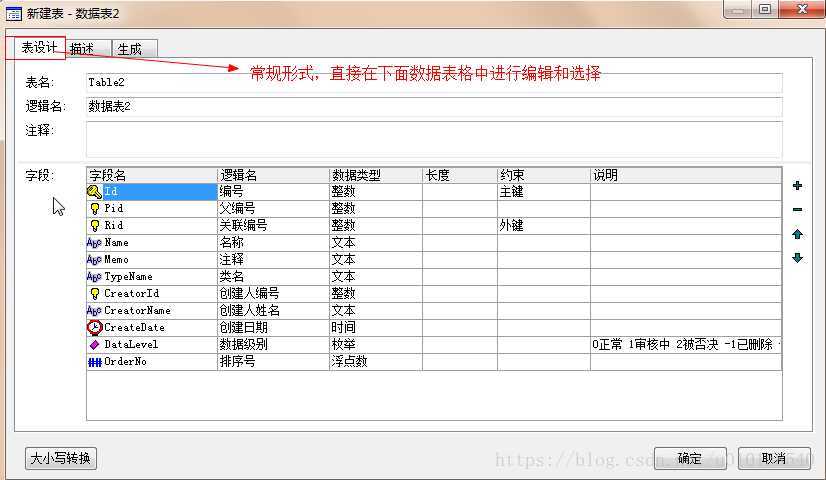Click the lightbulb icon beside Pid
The width and height of the screenshot is (826, 480).
click(x=95, y=209)
